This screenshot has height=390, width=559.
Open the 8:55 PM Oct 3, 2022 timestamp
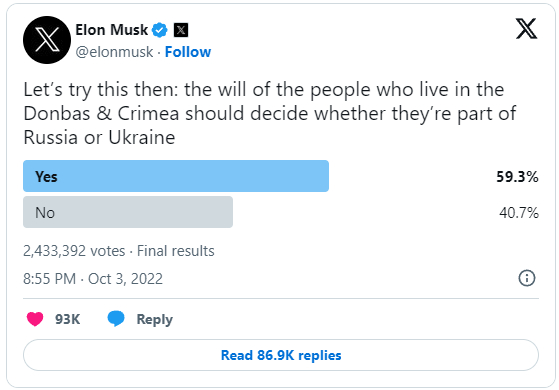point(93,279)
